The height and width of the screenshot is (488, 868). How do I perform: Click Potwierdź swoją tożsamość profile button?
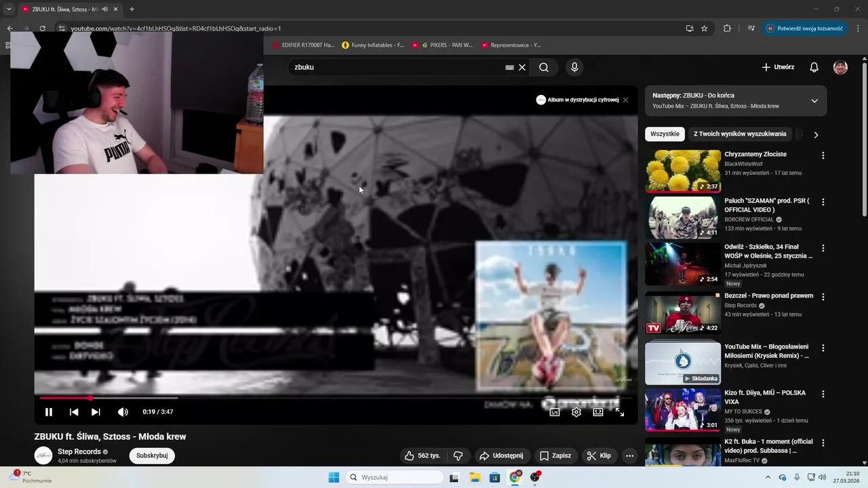(805, 28)
